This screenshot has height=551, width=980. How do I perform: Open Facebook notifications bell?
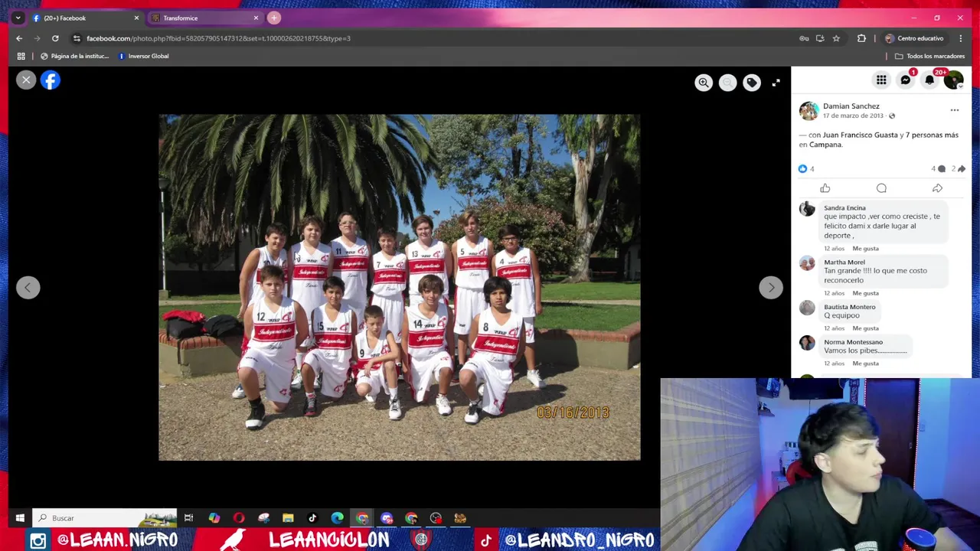tap(929, 80)
